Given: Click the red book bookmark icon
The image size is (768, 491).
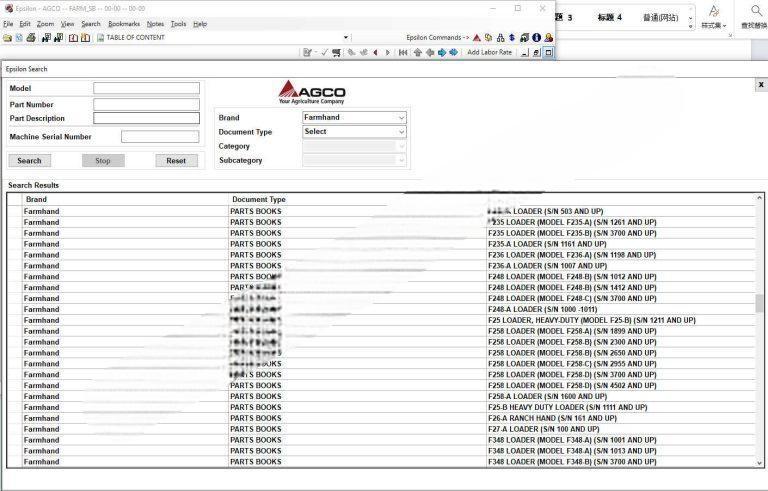Looking at the screenshot, I should tap(73, 38).
